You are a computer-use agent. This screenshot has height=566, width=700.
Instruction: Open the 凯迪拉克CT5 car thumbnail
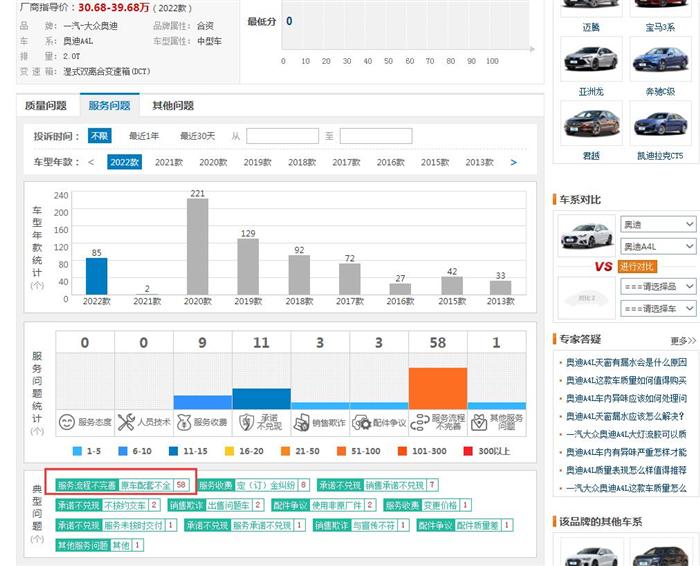pyautogui.click(x=660, y=123)
